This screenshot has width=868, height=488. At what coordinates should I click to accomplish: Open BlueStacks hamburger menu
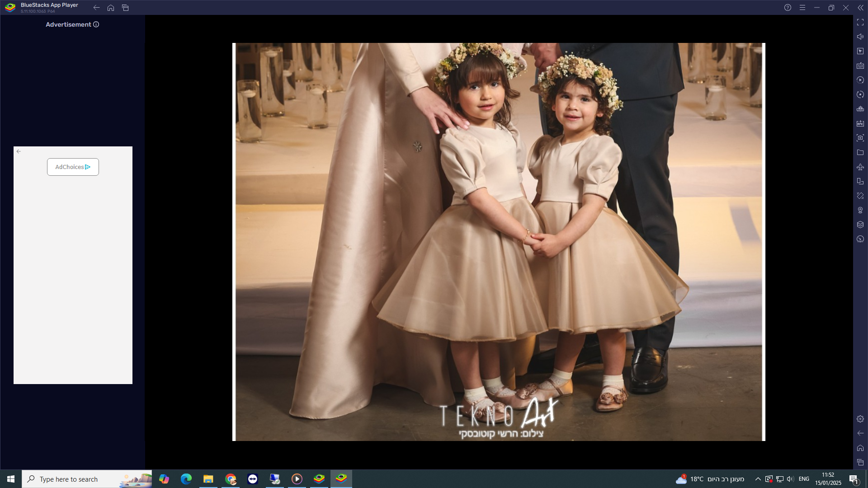(x=802, y=8)
